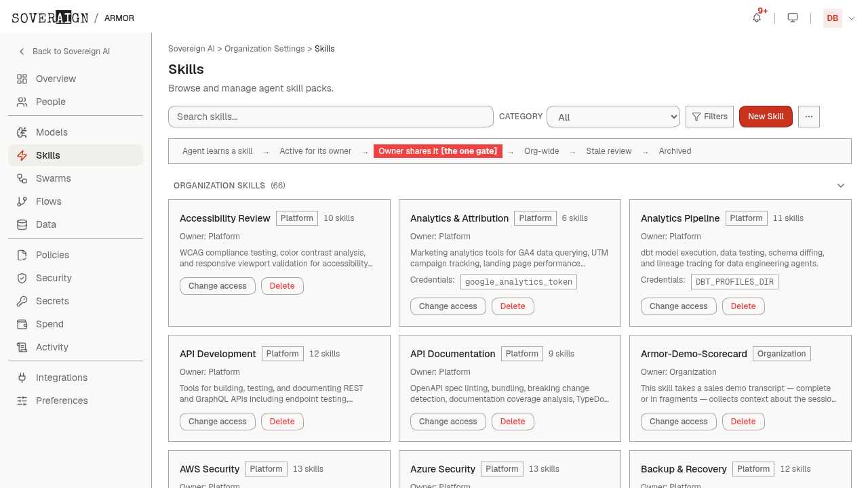Open the more options ellipsis menu
868x488 pixels.
click(x=809, y=117)
